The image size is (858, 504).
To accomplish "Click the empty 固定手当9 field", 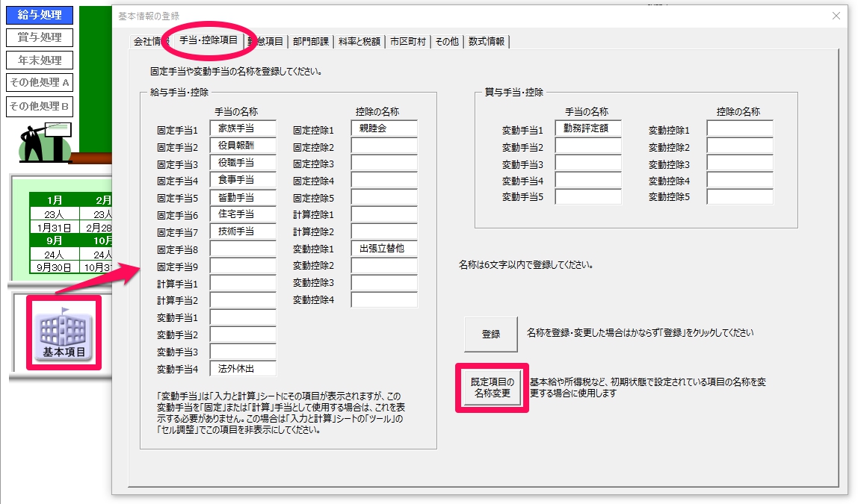I will click(x=243, y=266).
